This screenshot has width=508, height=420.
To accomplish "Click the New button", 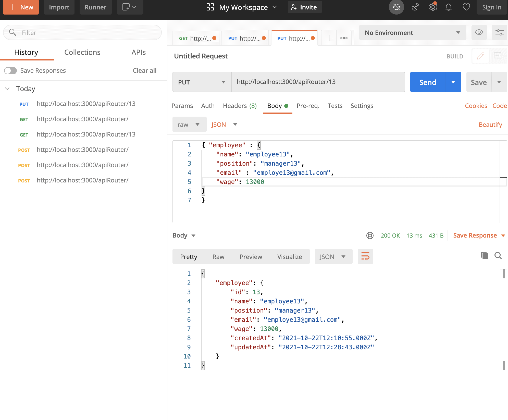I will tap(21, 7).
